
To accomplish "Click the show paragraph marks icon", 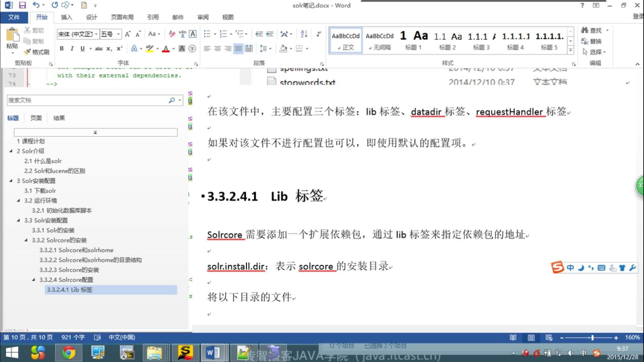I will pos(319,34).
